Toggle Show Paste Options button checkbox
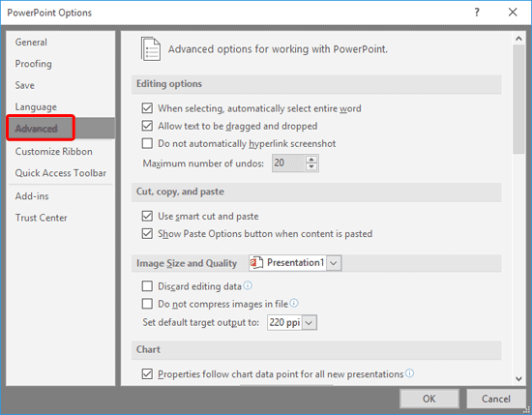 [147, 234]
